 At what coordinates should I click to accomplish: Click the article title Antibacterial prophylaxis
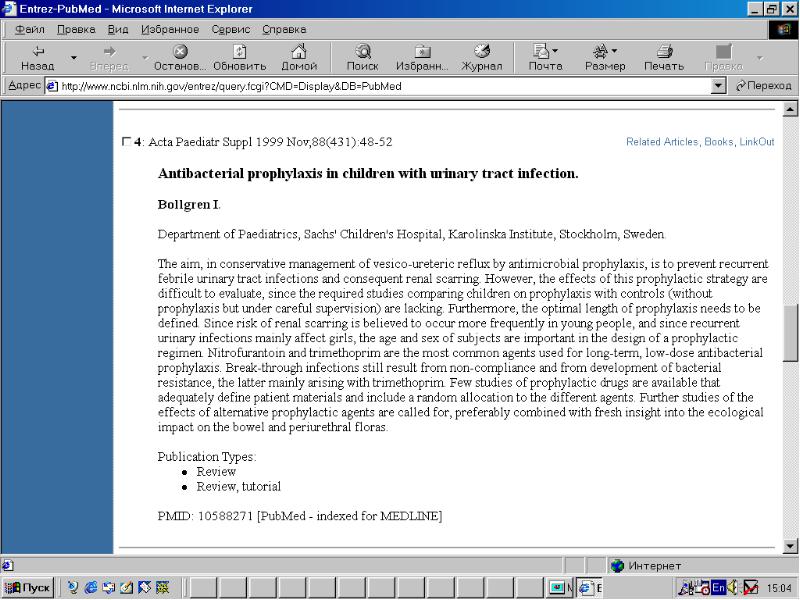(368, 173)
